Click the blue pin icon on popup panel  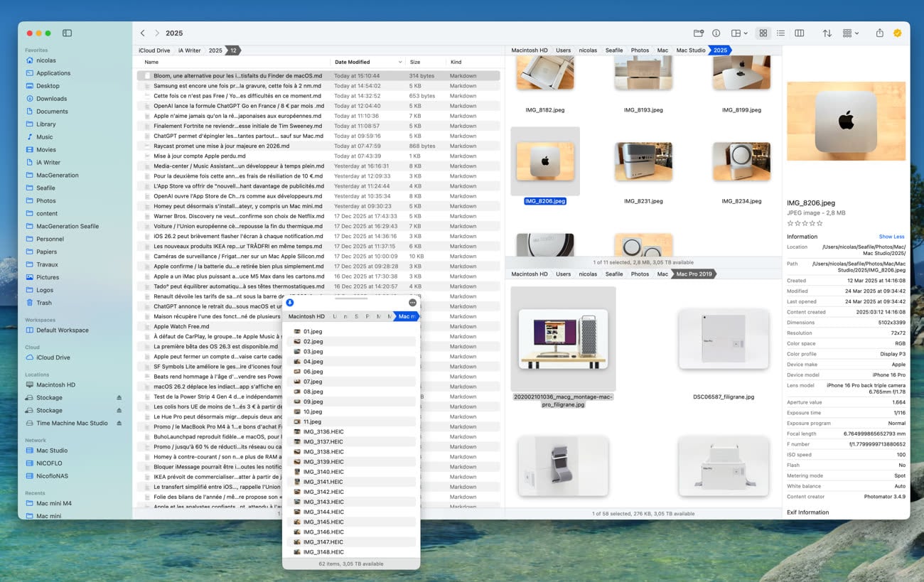click(x=290, y=303)
